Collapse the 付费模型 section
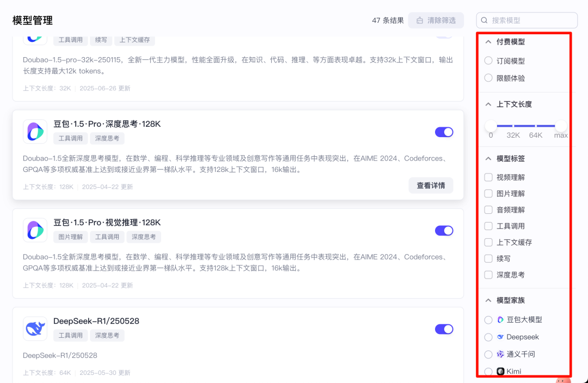This screenshot has width=588, height=383. 488,42
